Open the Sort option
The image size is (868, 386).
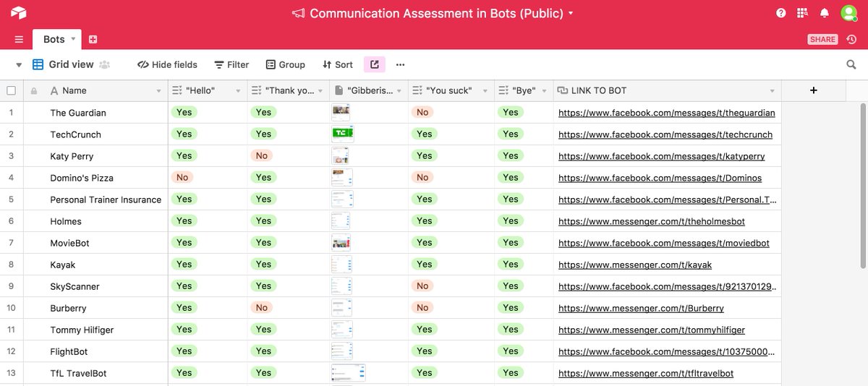click(338, 64)
